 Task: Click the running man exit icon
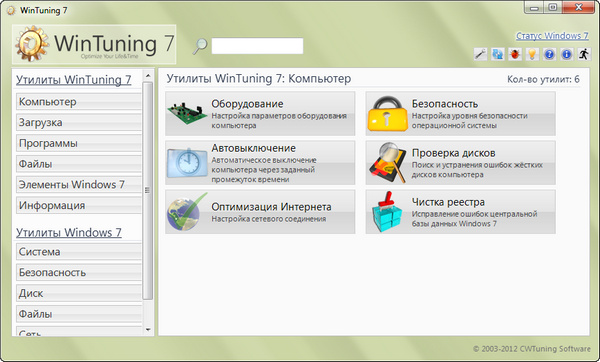584,54
